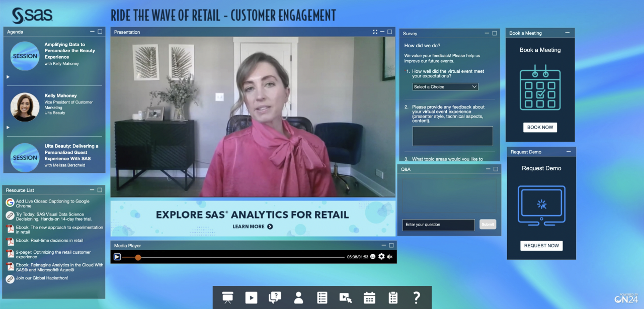The width and height of the screenshot is (644, 309).
Task: Open the Presentation slides dock icon
Action: pos(227,297)
